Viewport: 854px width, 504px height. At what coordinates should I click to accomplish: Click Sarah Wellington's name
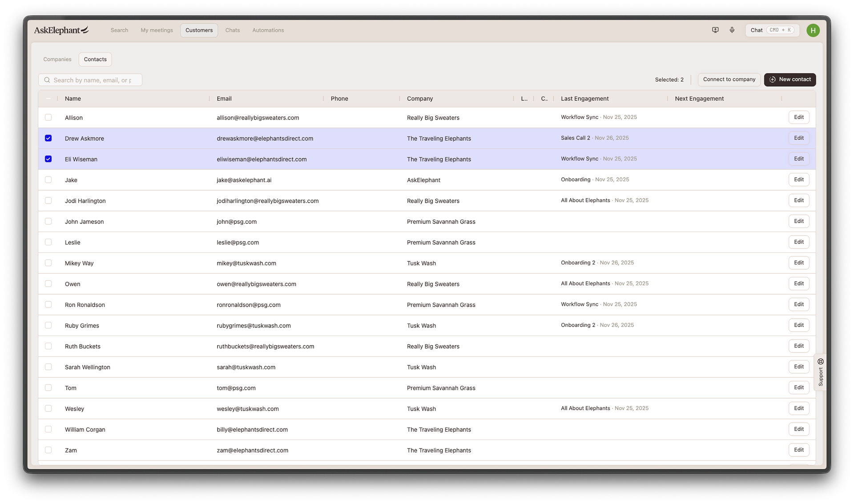(x=88, y=367)
